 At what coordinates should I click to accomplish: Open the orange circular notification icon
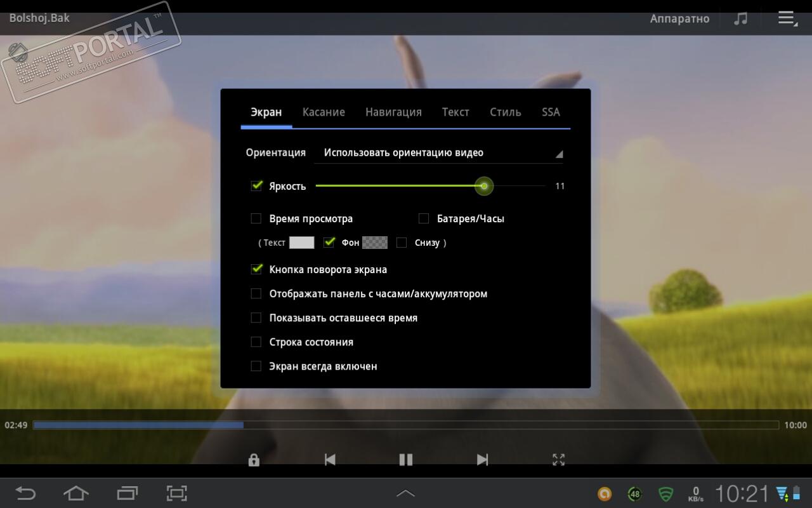point(605,493)
